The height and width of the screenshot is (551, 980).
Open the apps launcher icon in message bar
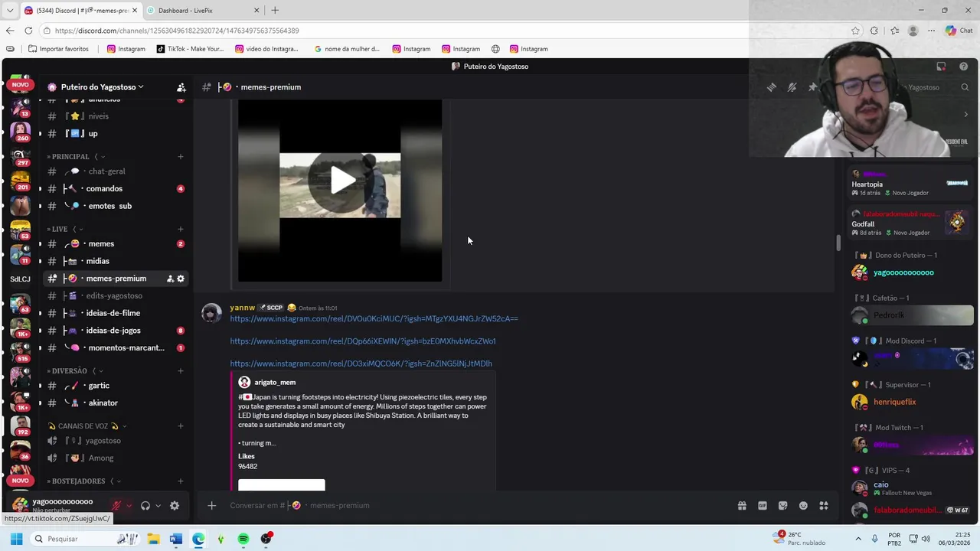pyautogui.click(x=824, y=505)
